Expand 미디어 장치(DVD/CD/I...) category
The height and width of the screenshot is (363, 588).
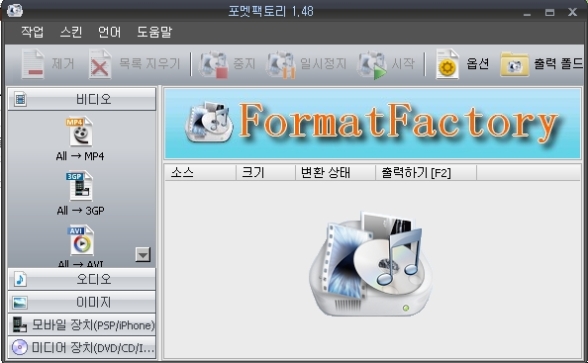pos(82,347)
